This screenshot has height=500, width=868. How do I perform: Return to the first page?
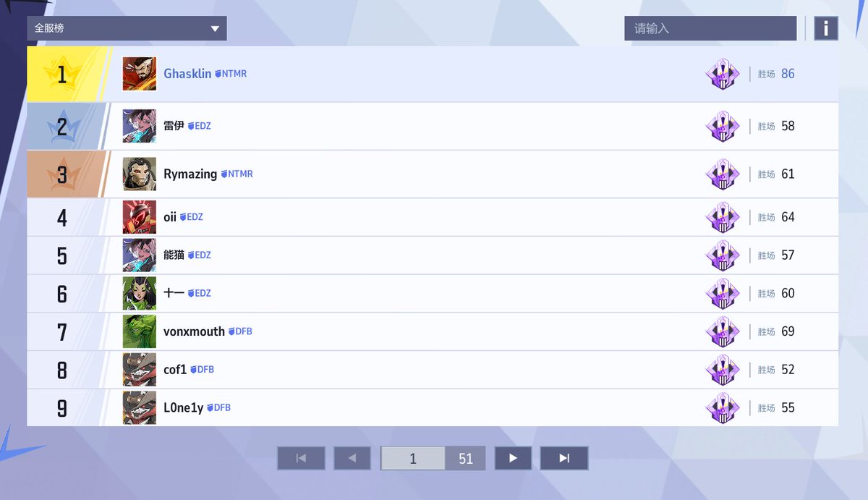pyautogui.click(x=301, y=457)
